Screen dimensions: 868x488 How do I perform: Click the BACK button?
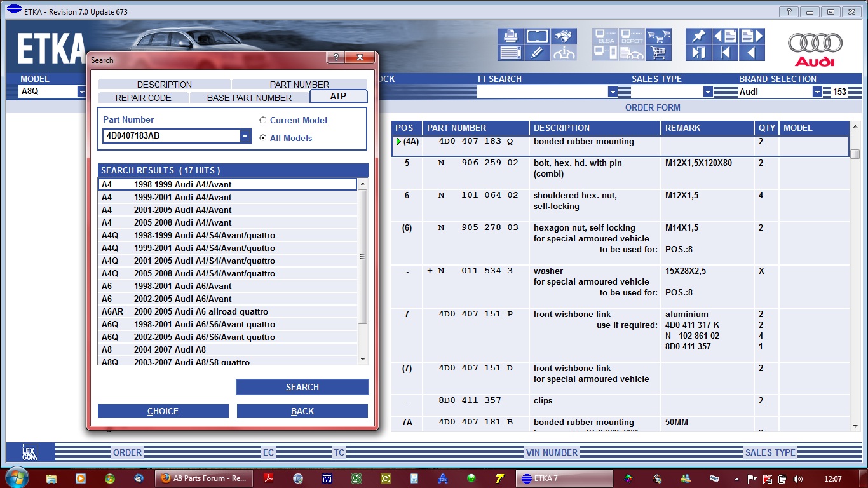[x=302, y=411]
